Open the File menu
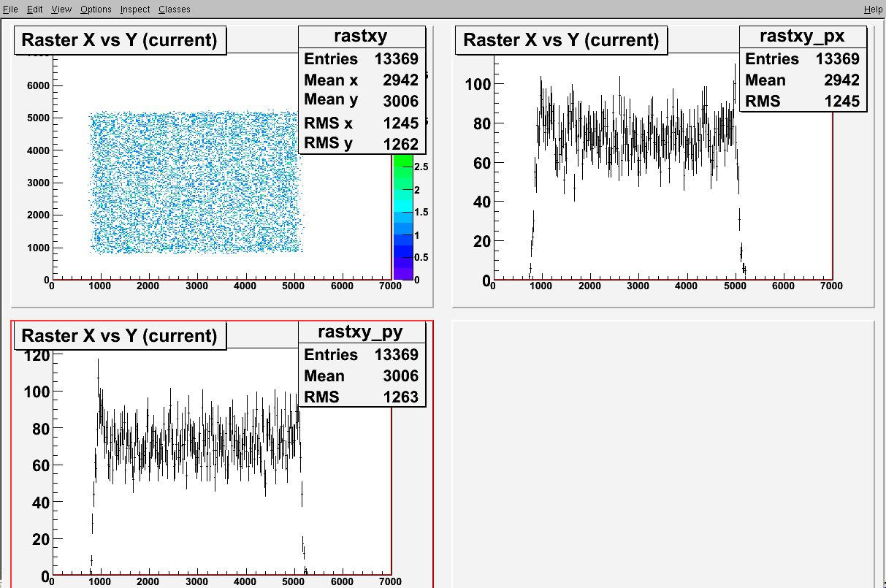 10,9
